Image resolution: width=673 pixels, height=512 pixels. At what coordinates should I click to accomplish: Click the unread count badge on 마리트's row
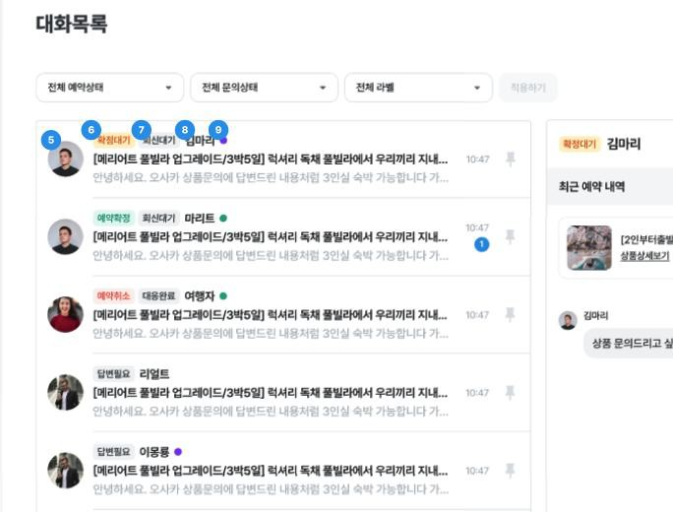point(481,245)
